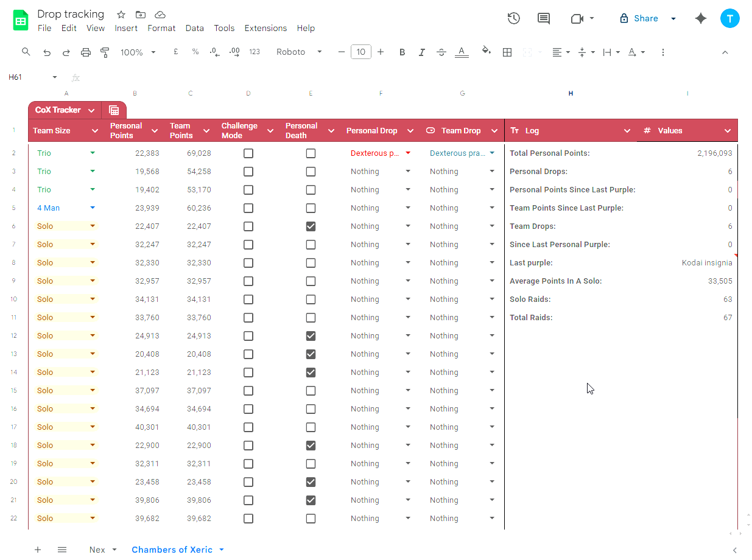Open the 100% zoom dropdown
752x560 pixels.
click(x=138, y=52)
